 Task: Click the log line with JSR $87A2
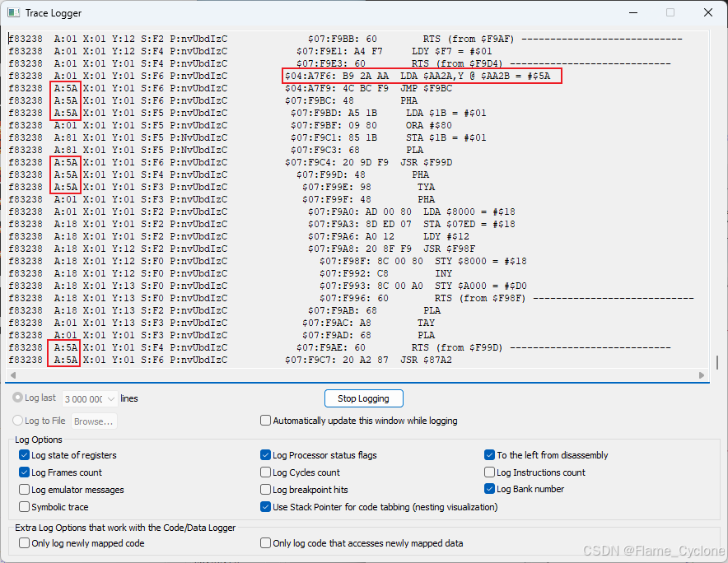231,360
